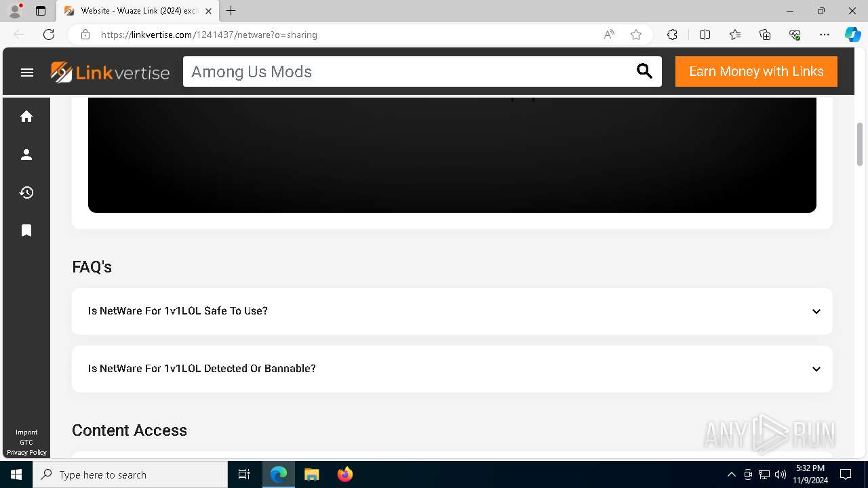The height and width of the screenshot is (488, 868).
Task: Open the Edge profile icon
Action: [15, 11]
